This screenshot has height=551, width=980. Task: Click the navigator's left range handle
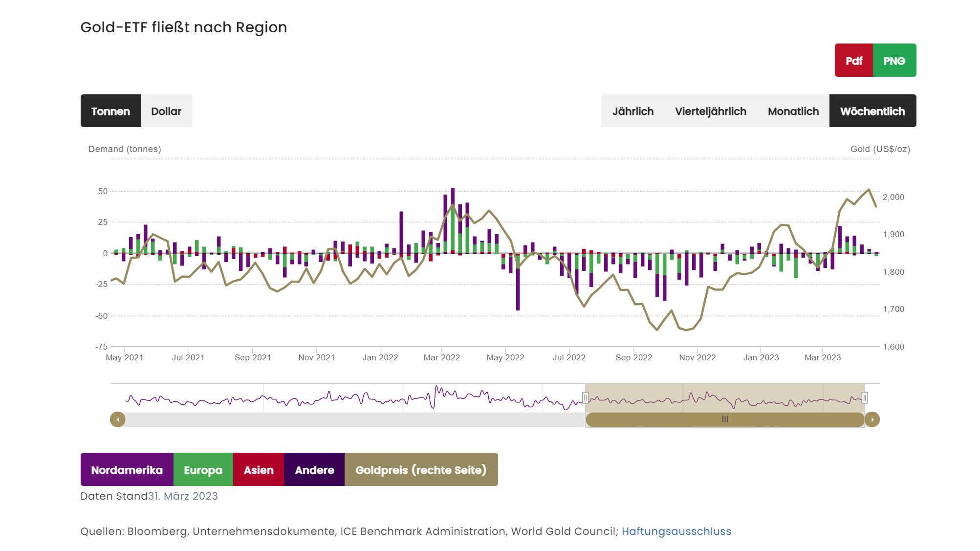(585, 397)
